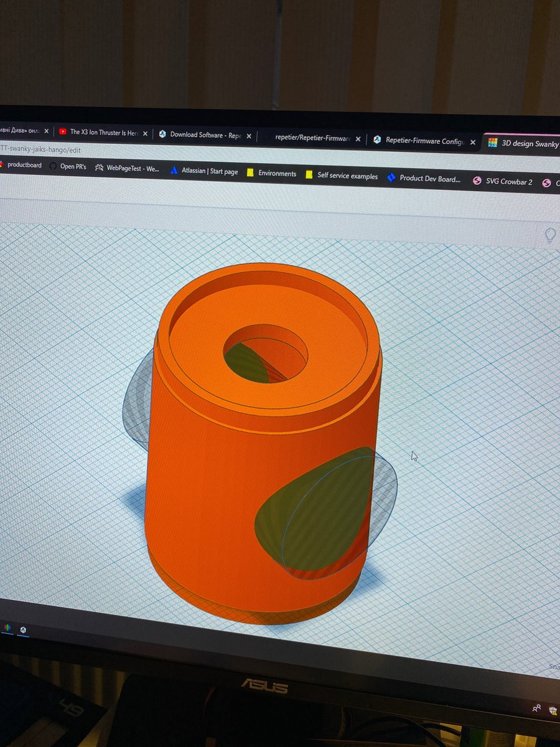Open the Open PR's GitHub bookmark
This screenshot has width=560, height=747.
(x=68, y=166)
